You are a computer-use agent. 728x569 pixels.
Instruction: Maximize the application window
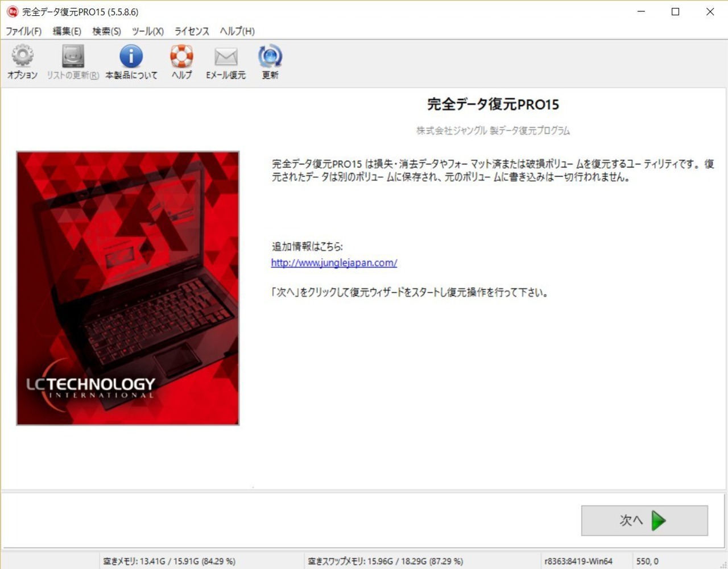tap(676, 11)
